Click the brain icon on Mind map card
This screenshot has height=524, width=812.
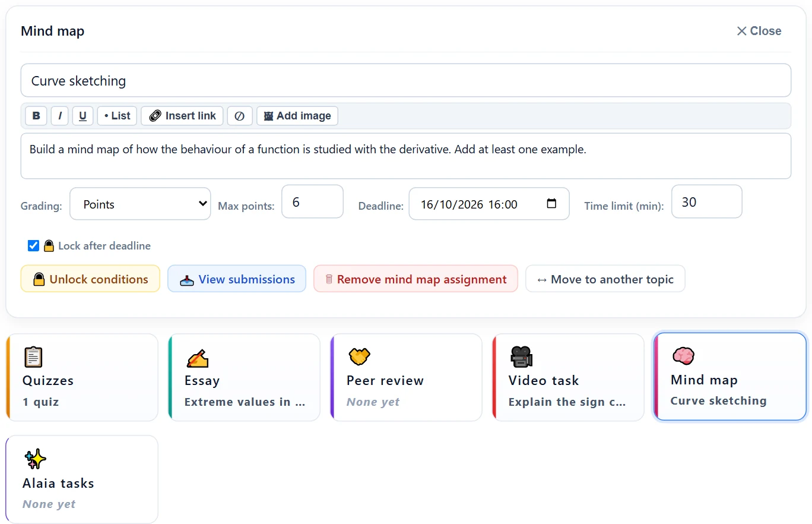(683, 356)
